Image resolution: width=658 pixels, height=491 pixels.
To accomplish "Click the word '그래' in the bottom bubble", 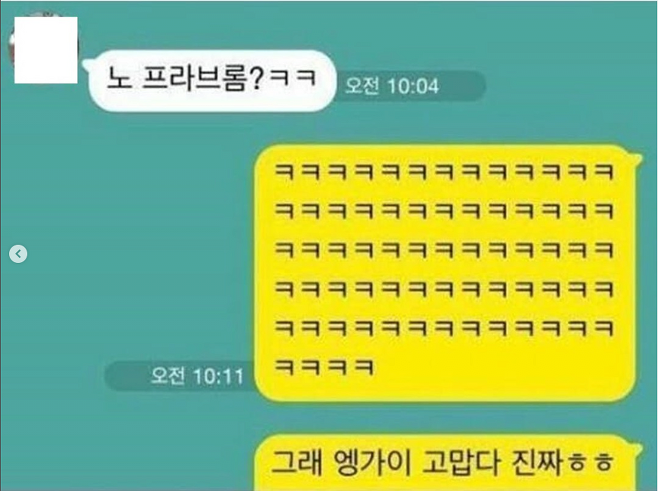I will [x=297, y=463].
